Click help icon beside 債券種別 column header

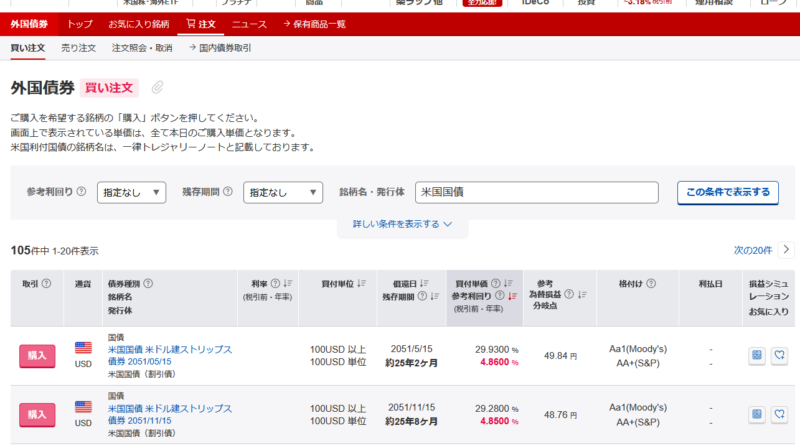148,283
